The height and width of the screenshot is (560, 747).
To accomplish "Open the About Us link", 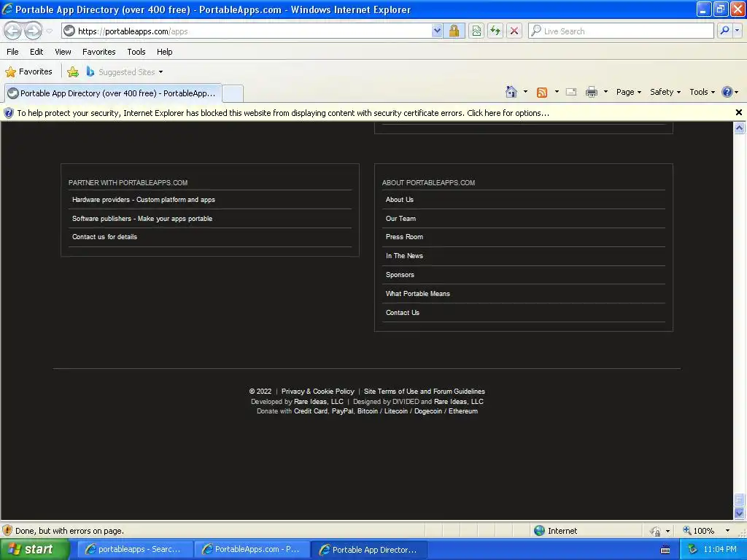I will tap(399, 200).
